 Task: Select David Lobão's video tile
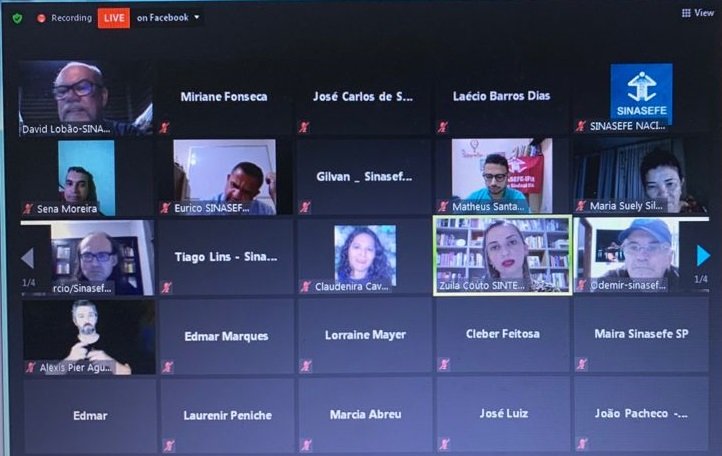click(x=85, y=97)
